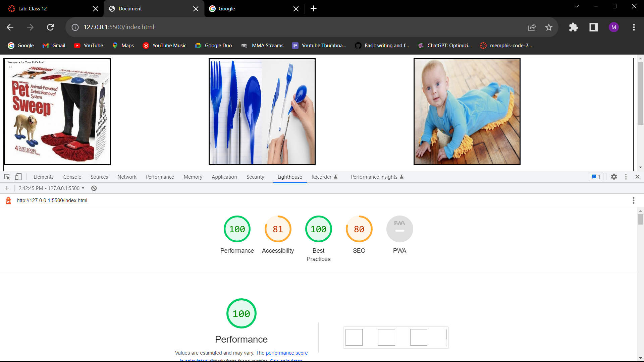Open the YouTube Music bookmark
644x362 pixels.
pos(164,46)
